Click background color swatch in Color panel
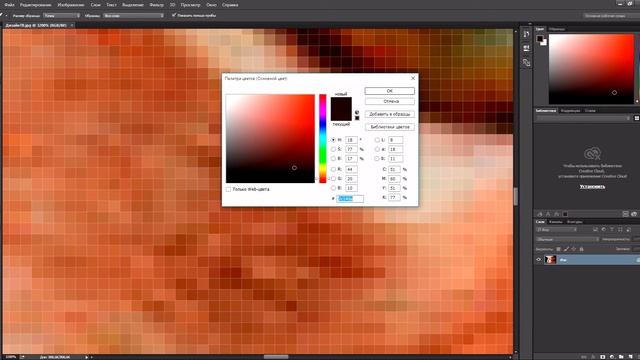This screenshot has width=640, height=360. 544,42
